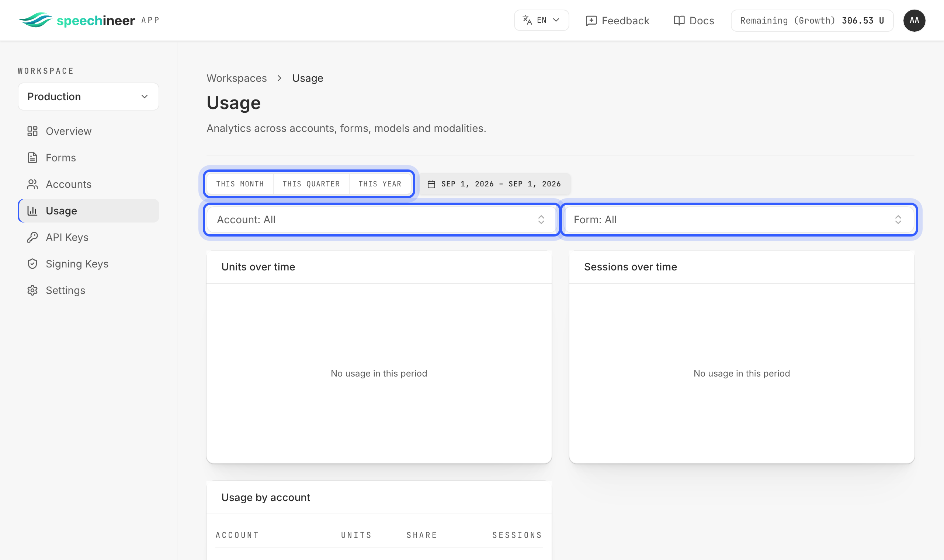Click the UNITS column header
The height and width of the screenshot is (560, 944).
[x=357, y=535]
